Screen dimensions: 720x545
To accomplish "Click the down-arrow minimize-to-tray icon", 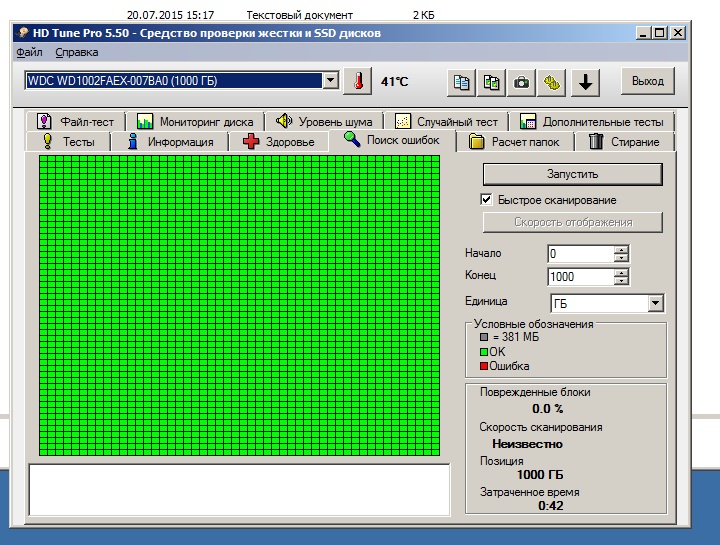I will click(x=585, y=83).
